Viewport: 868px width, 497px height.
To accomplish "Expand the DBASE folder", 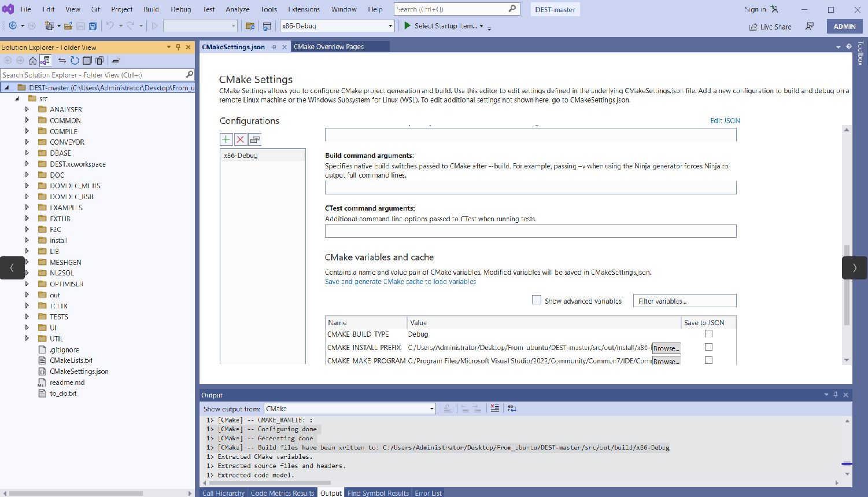I will (x=27, y=153).
